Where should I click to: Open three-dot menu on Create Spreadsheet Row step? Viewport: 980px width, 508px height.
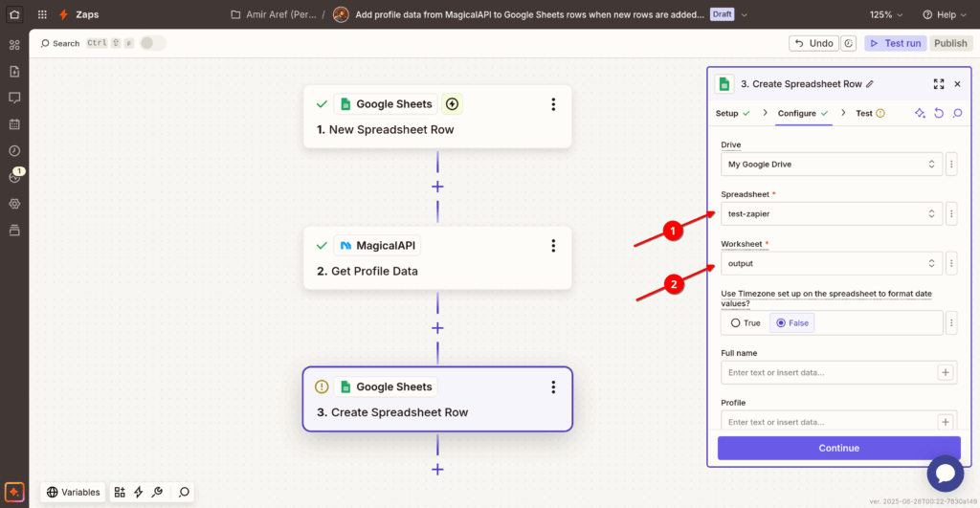pos(553,387)
